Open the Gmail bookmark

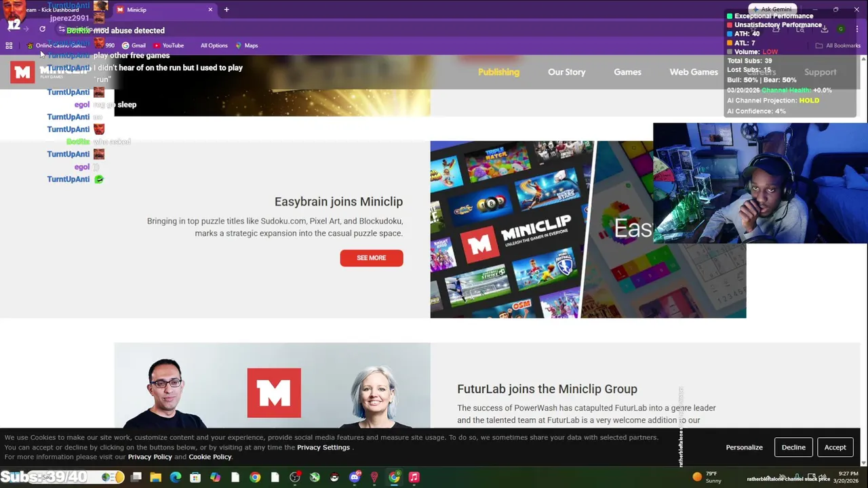134,45
